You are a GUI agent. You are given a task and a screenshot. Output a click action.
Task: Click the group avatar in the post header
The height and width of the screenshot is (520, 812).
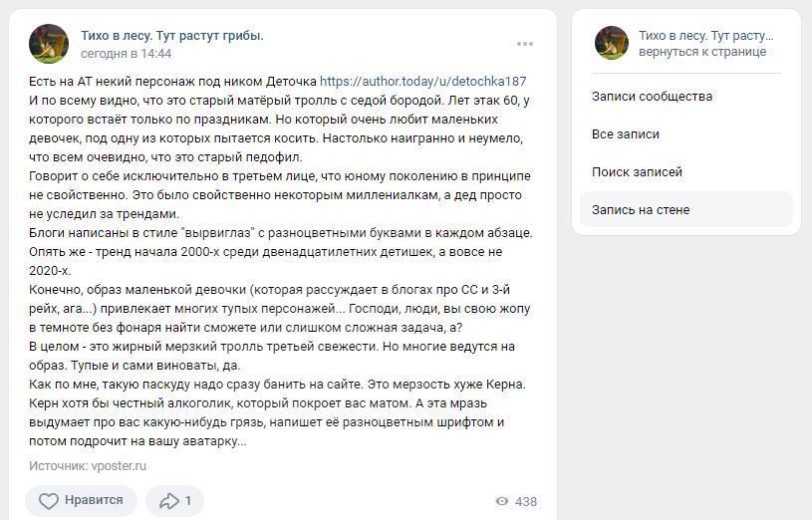tap(49, 44)
